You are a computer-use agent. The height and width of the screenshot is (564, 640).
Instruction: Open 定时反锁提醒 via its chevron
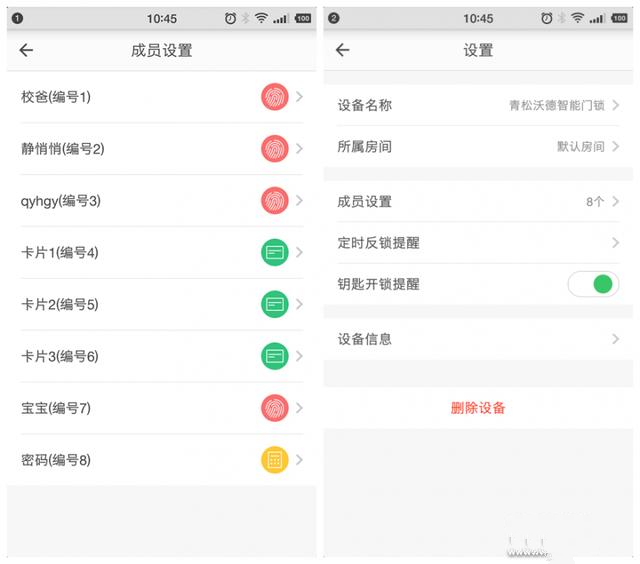coord(616,243)
